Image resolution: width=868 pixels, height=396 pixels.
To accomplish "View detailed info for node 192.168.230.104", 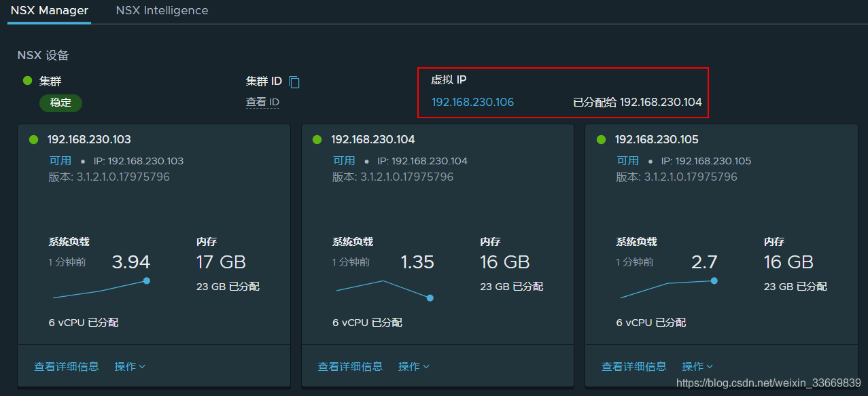I will [x=350, y=366].
